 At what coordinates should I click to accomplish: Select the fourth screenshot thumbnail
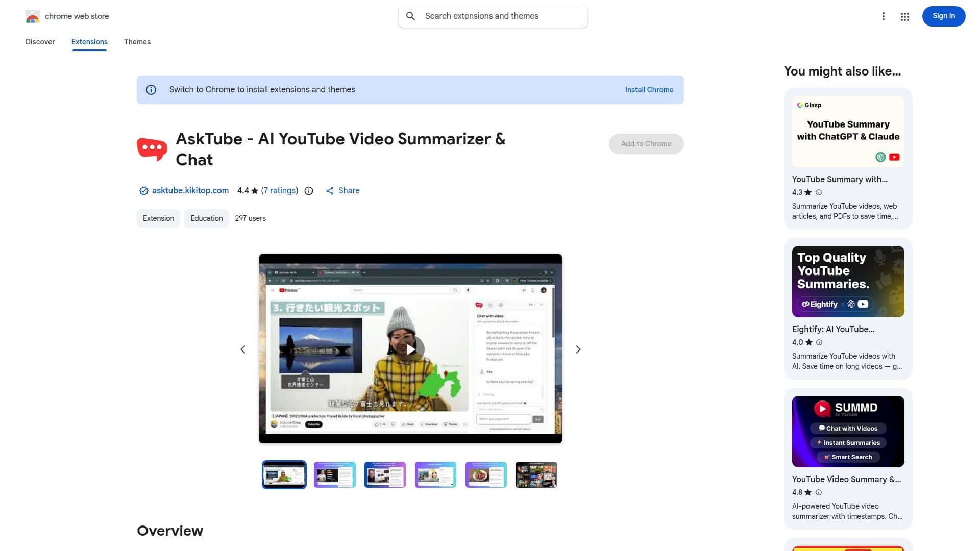[x=436, y=475]
